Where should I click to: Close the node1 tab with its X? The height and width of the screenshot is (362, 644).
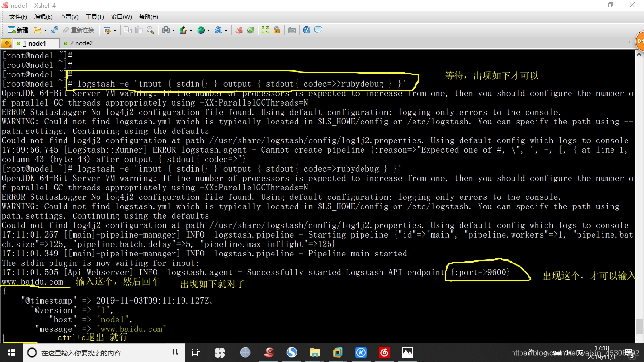[55, 43]
